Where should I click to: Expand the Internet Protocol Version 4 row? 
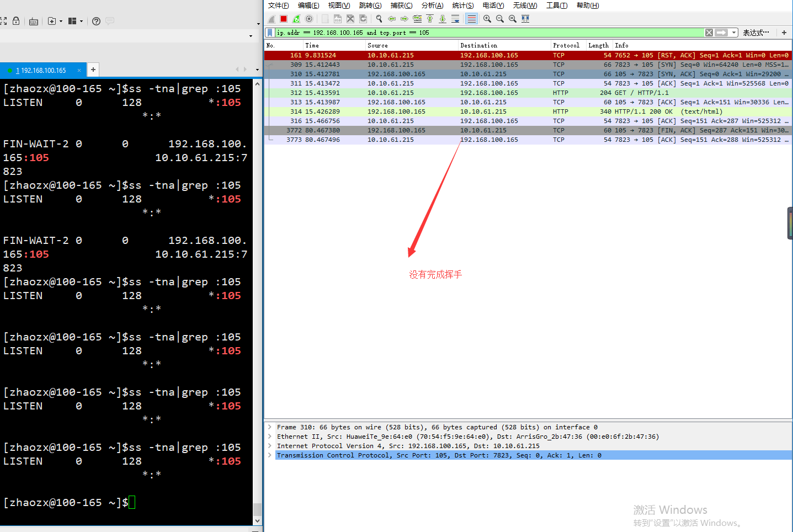[270, 446]
